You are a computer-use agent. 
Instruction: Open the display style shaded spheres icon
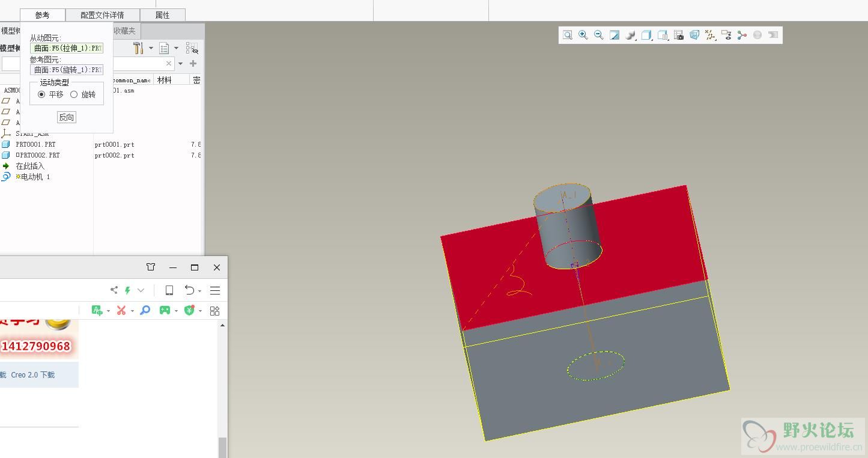coord(630,35)
